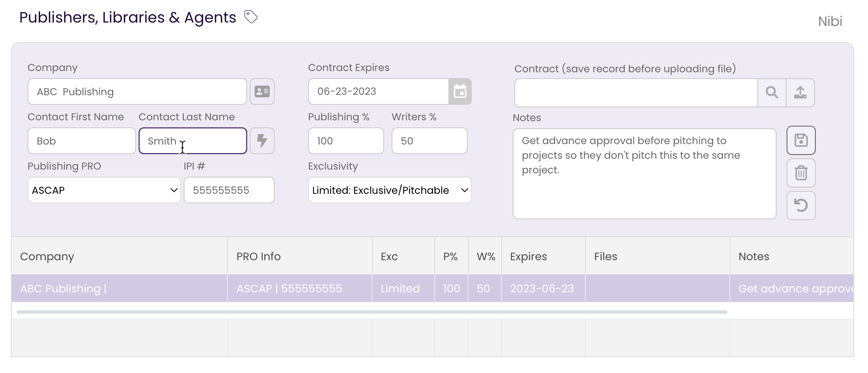
Task: Delete the record using the trash icon
Action: pos(801,173)
